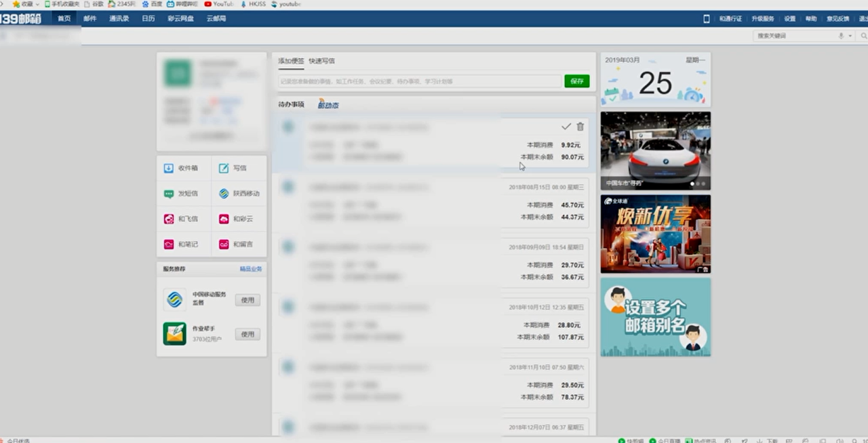Open the 精品业务 link

251,269
